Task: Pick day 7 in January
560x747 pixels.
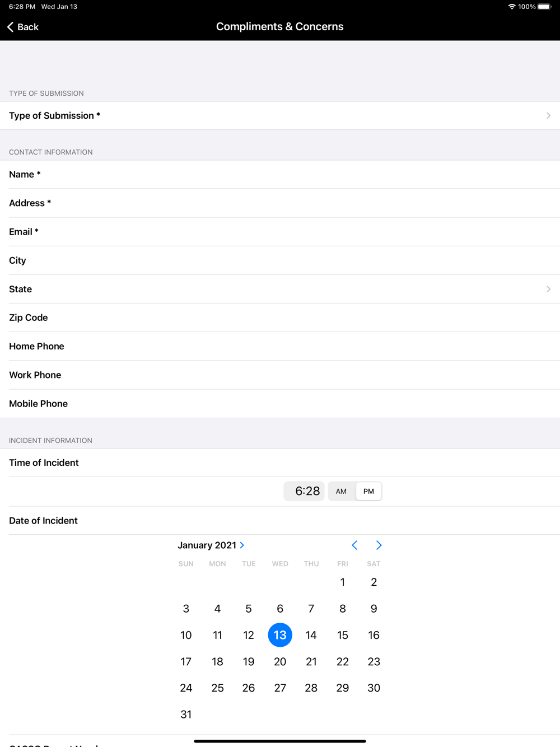Action: (311, 609)
